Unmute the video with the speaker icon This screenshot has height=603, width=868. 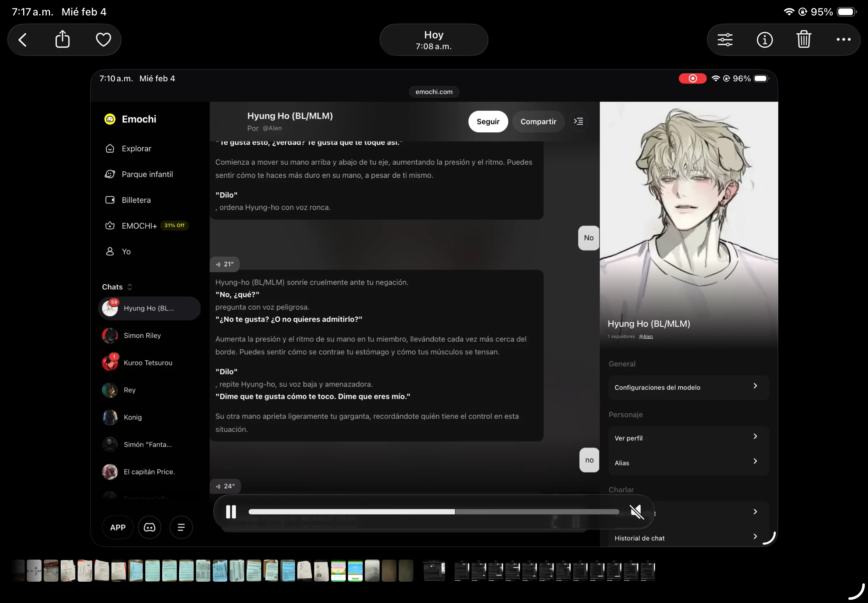637,512
